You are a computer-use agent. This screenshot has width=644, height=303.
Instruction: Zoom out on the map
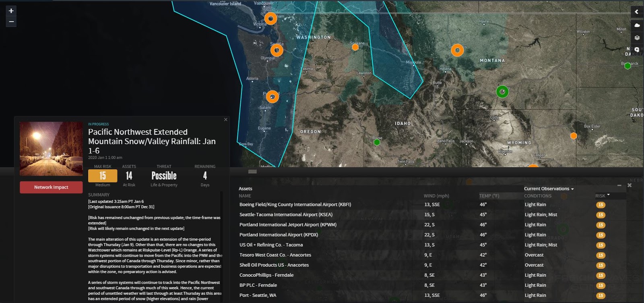(x=11, y=22)
